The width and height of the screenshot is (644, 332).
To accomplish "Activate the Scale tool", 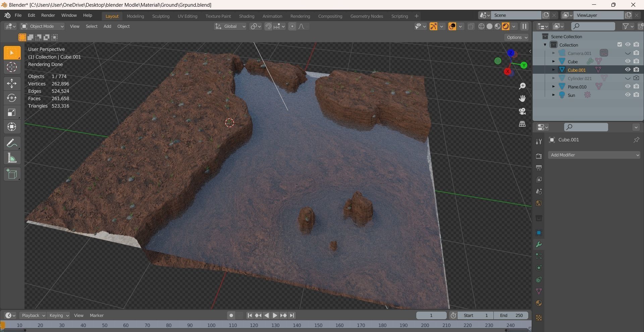I will (12, 112).
